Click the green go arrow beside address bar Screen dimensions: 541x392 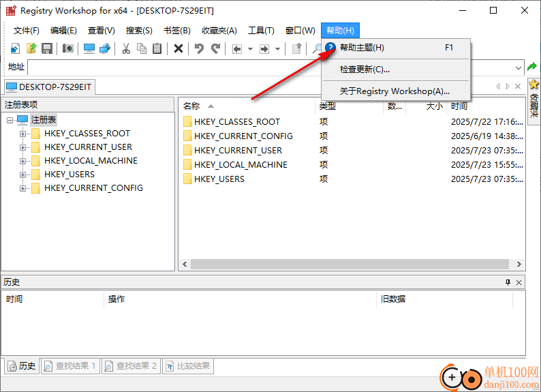(x=531, y=67)
